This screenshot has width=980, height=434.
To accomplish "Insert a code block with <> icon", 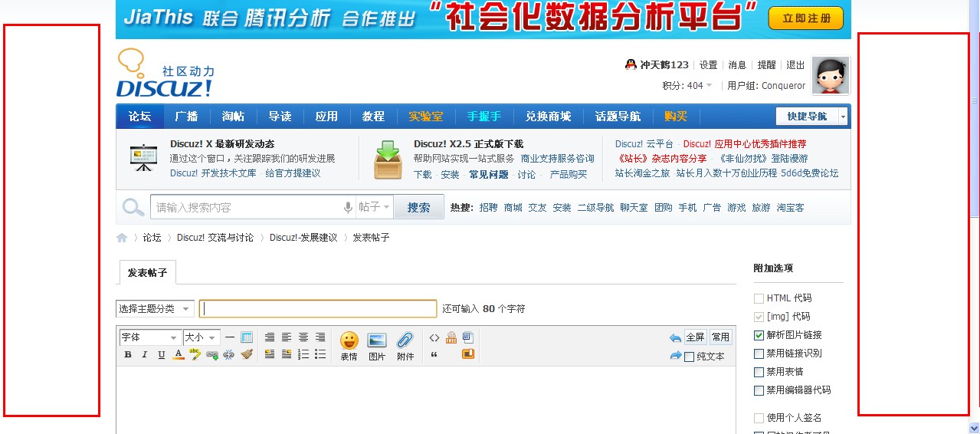I will point(434,337).
